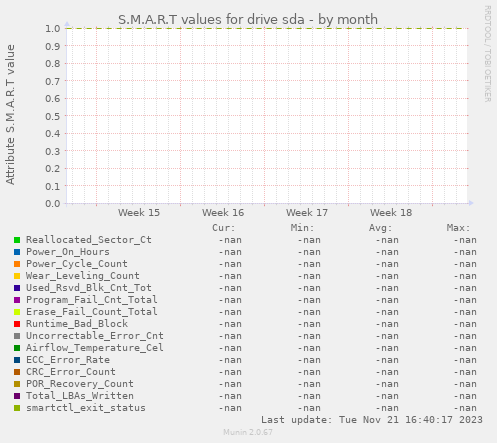Click the Total_LBAs_Written legend label
497x443 pixels.
tap(80, 396)
